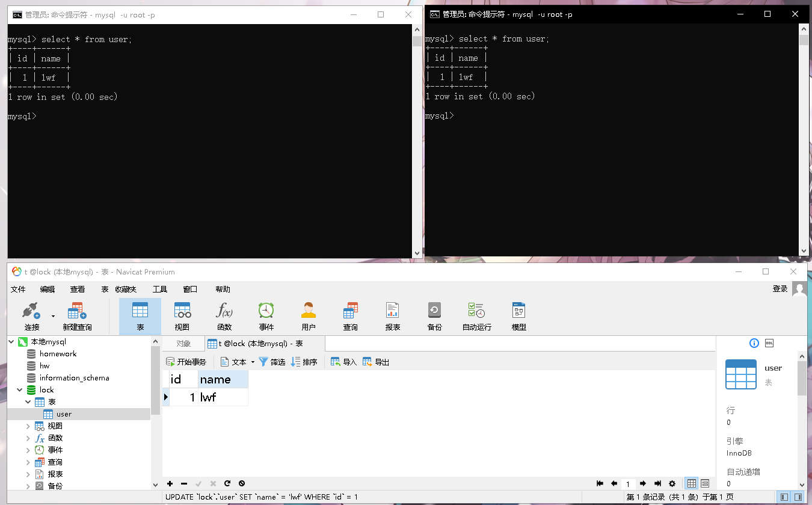Open the 自动运行 (Automation) toolbar icon
This screenshot has height=505, width=812.
tap(476, 316)
